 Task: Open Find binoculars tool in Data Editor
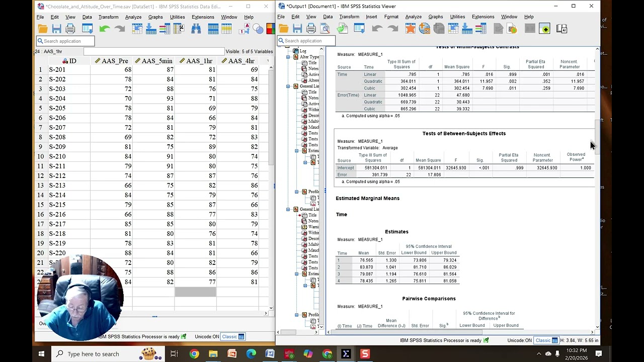[196, 29]
